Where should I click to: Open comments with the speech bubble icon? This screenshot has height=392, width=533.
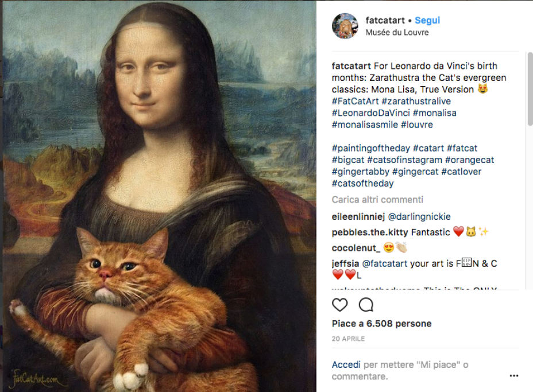[366, 304]
